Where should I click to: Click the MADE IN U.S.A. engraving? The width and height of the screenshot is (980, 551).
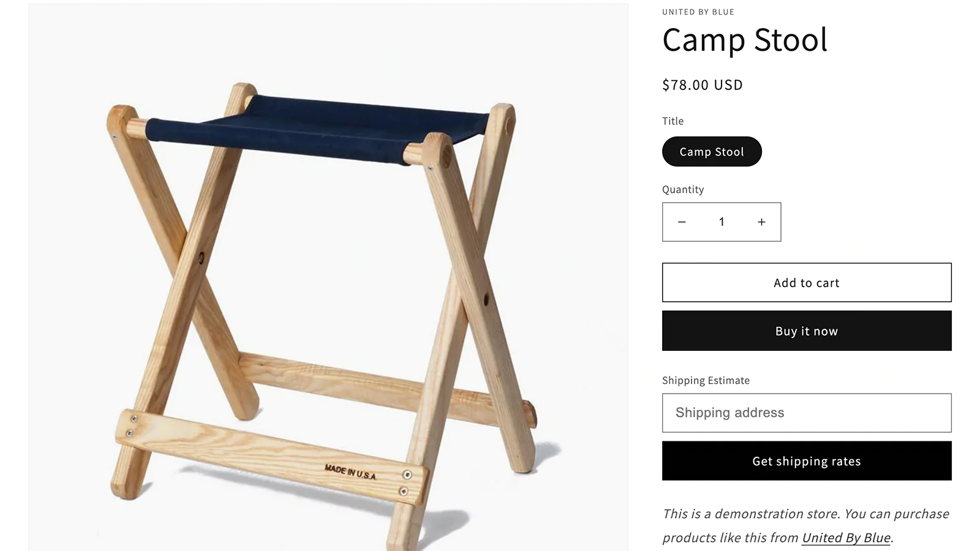pyautogui.click(x=350, y=472)
